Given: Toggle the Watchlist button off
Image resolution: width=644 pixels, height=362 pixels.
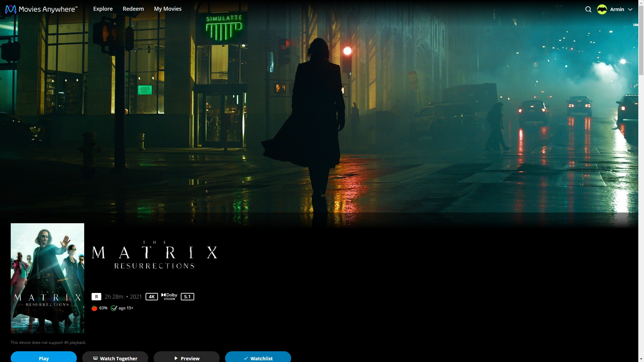Looking at the screenshot, I should (258, 358).
